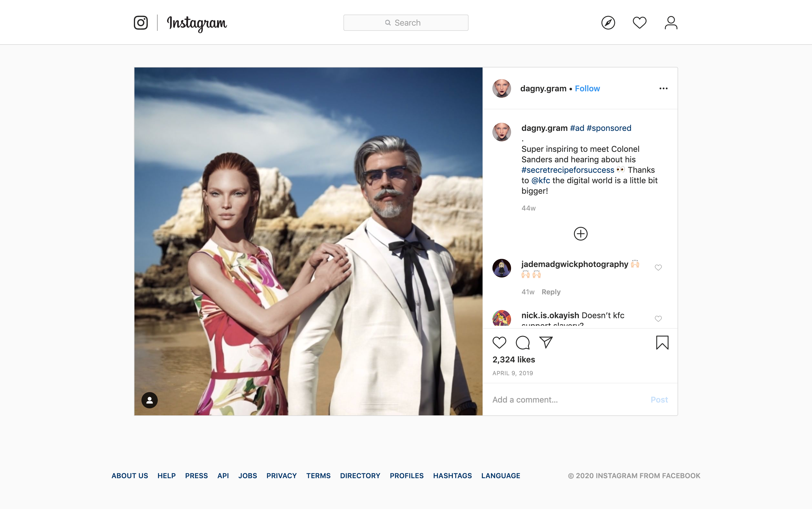The image size is (812, 509).
Task: Open the #ad hashtag
Action: point(577,128)
